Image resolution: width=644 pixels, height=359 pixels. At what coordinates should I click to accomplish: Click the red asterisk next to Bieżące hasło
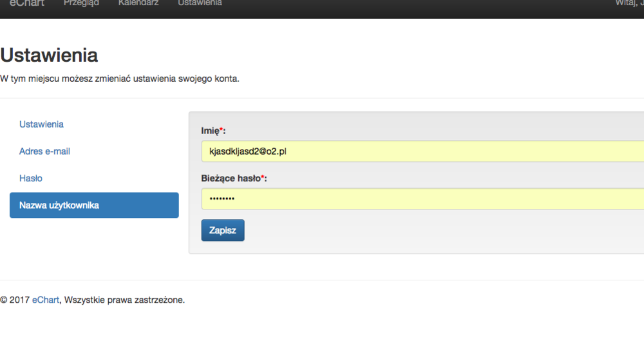click(263, 177)
